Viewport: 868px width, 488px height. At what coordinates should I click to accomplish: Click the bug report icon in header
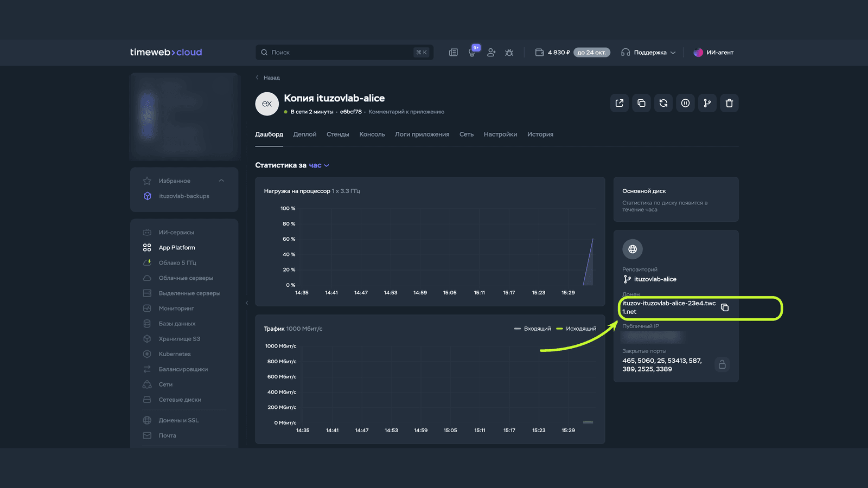[x=509, y=53]
